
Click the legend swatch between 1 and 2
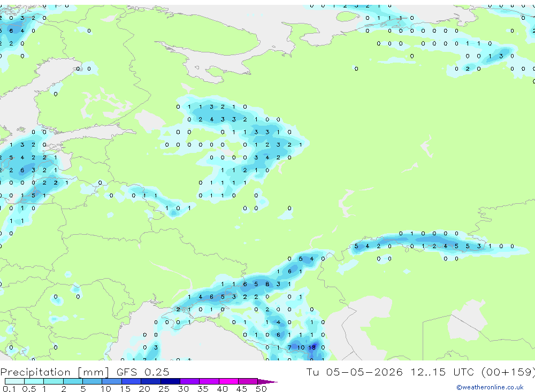53,381
